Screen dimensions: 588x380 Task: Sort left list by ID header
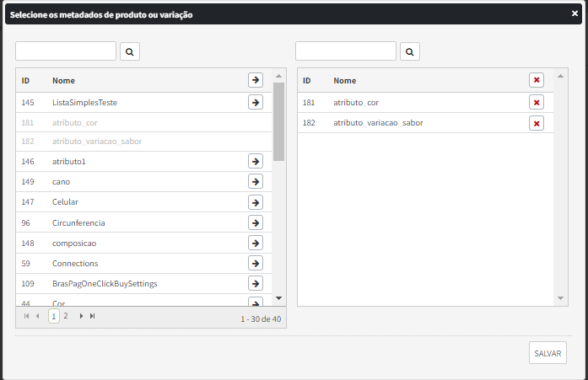pos(25,81)
